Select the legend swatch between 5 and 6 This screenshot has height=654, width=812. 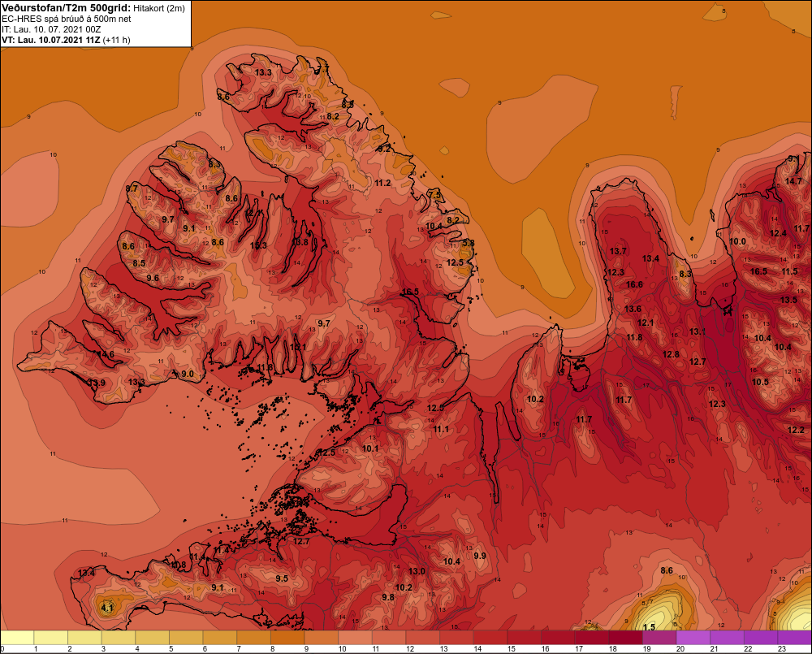point(187,638)
